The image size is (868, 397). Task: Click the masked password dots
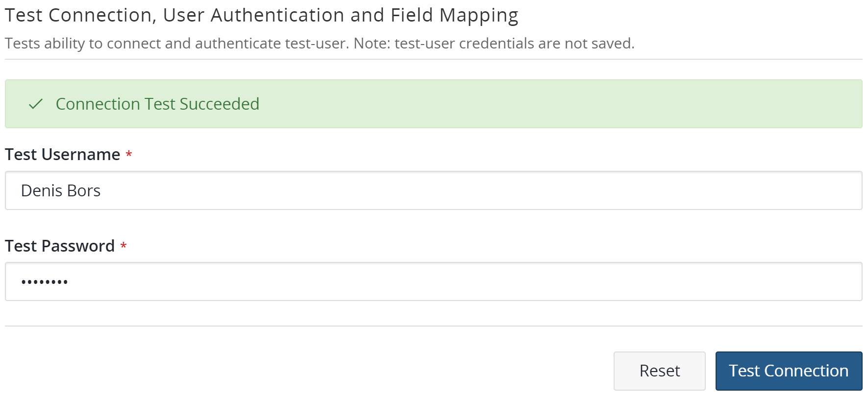click(x=45, y=282)
